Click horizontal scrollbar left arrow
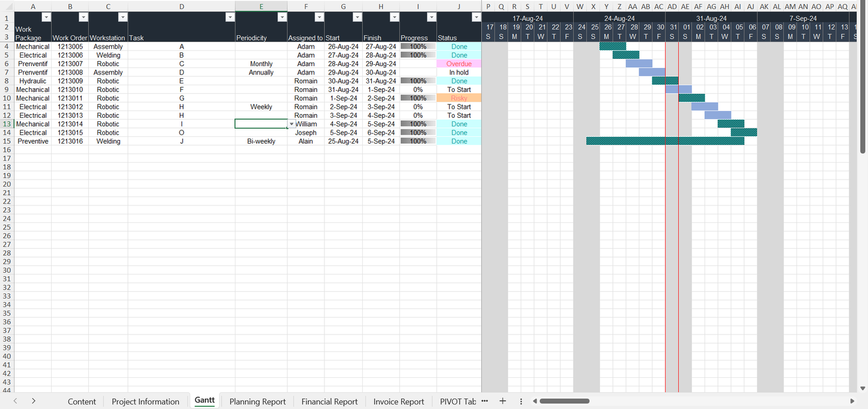 (x=535, y=401)
